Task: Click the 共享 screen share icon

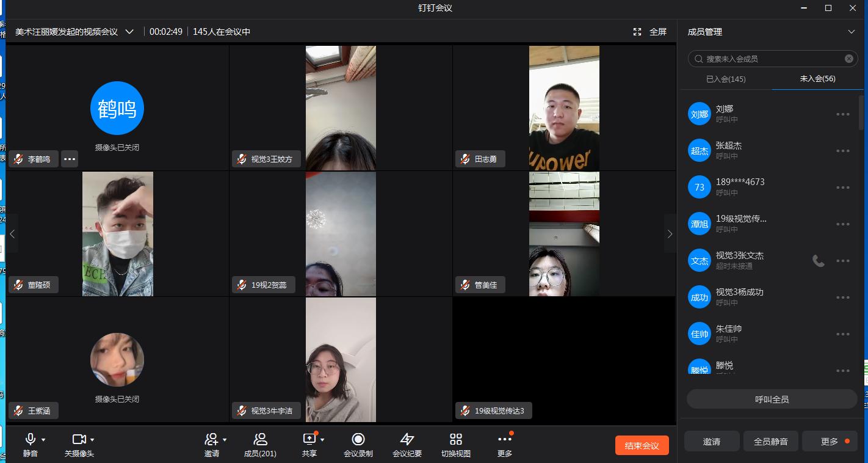Action: 309,439
